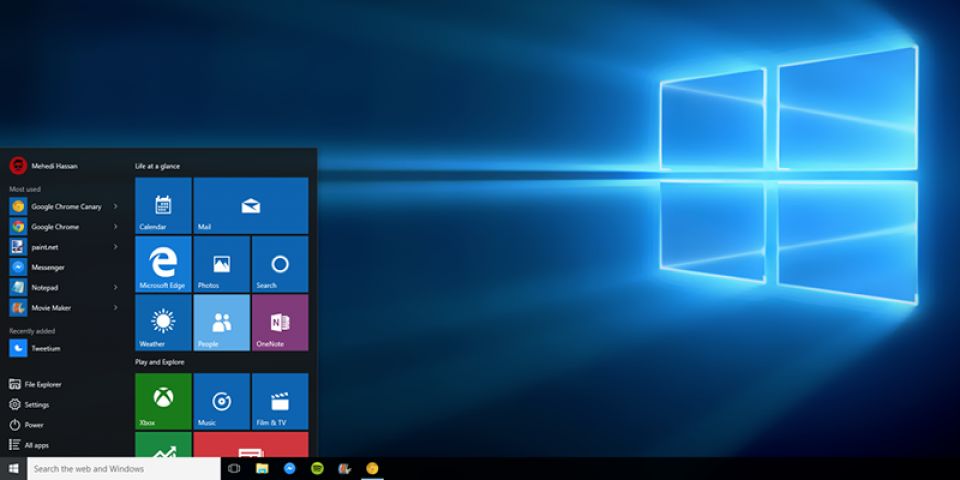Screen dimensions: 960x480
Task: Click the 'Mehedi Hassan' account name
Action: (54, 166)
